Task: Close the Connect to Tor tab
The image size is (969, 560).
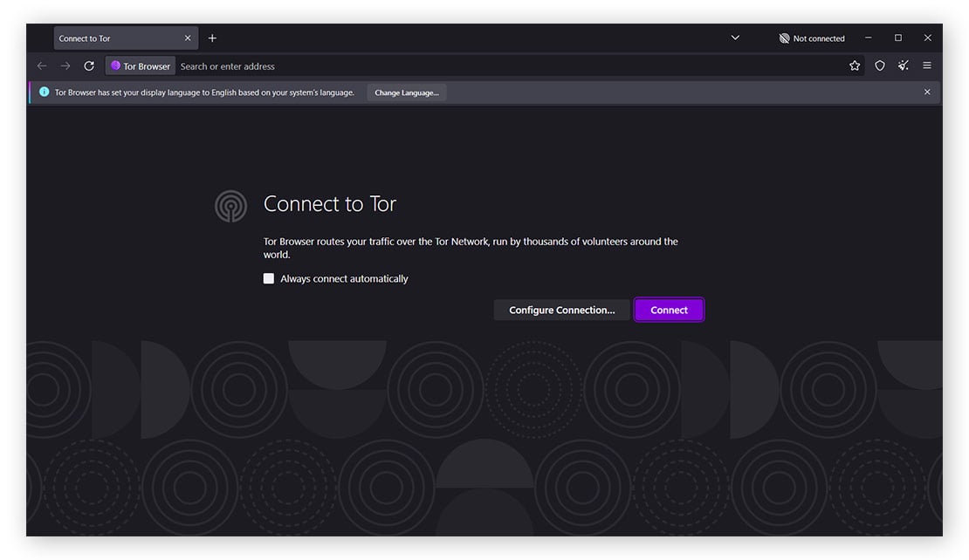Action: point(188,38)
